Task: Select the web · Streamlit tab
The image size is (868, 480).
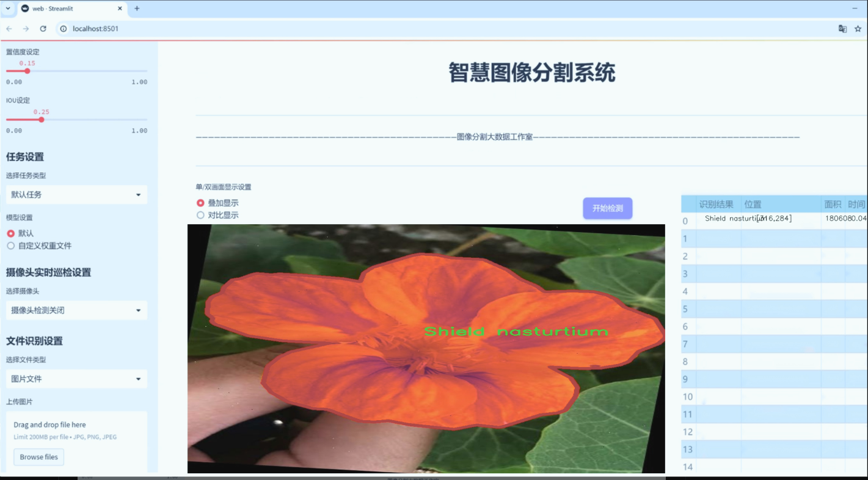Action: [71, 9]
